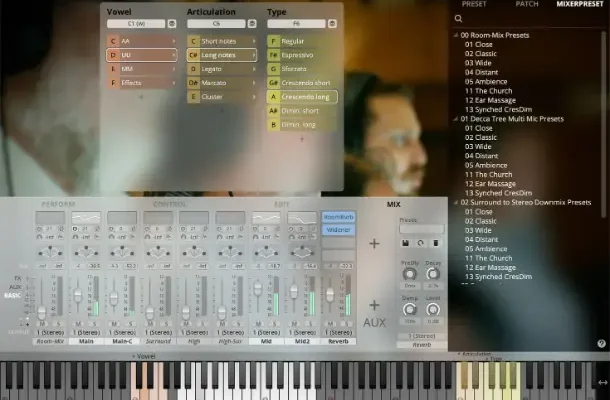Toggle the Widener effect on the Reverb channel
The height and width of the screenshot is (400, 610).
tap(337, 230)
